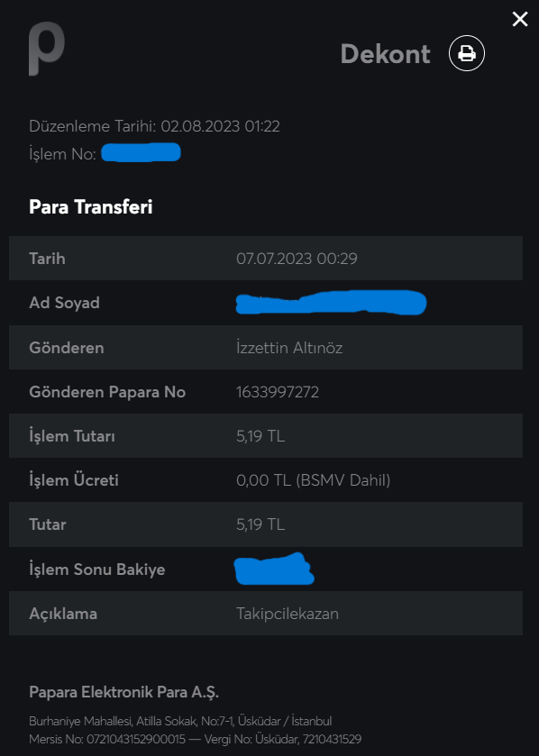The height and width of the screenshot is (756, 539).
Task: Click the redacted İşlem No value
Action: pyautogui.click(x=141, y=152)
